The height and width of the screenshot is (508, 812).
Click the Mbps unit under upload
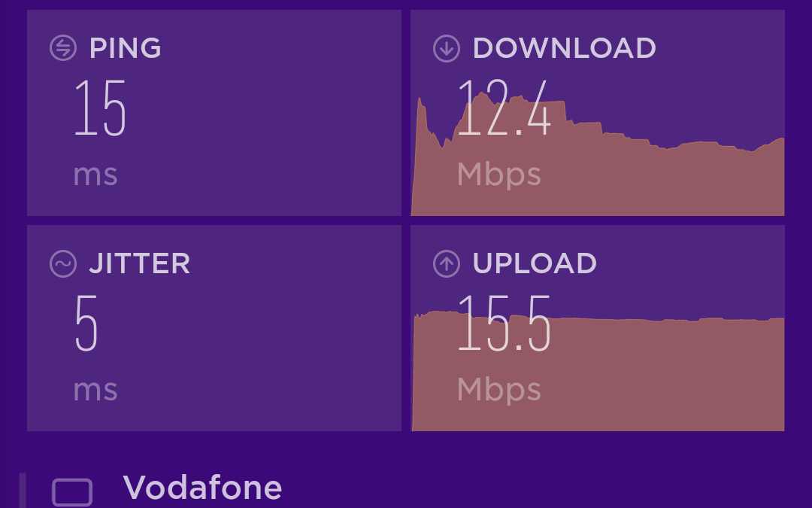(x=498, y=391)
